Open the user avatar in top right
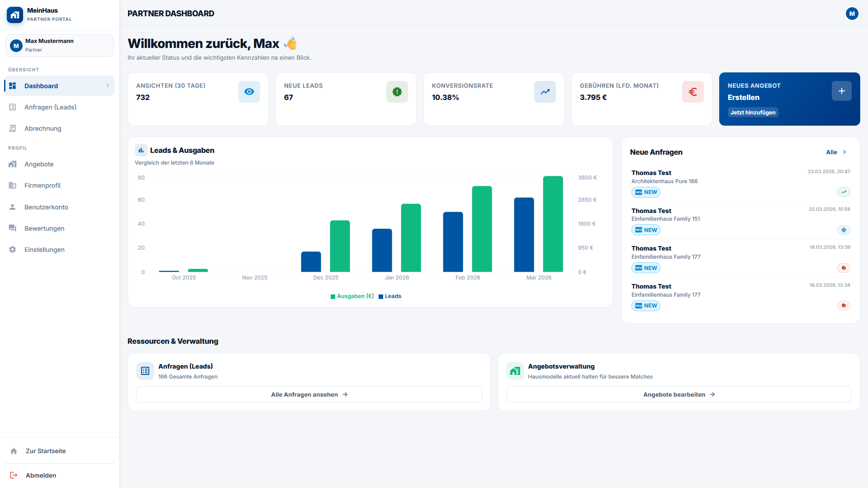The height and width of the screenshot is (488, 868). pos(852,14)
